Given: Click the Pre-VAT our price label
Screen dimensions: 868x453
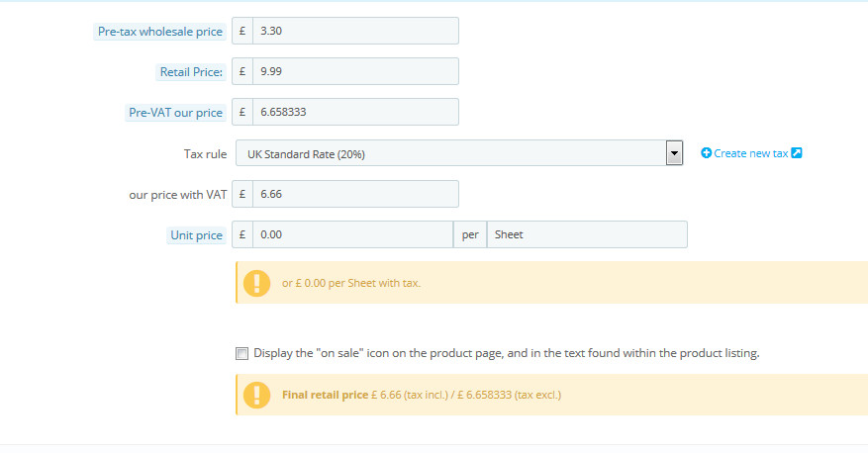Looking at the screenshot, I should 175,113.
